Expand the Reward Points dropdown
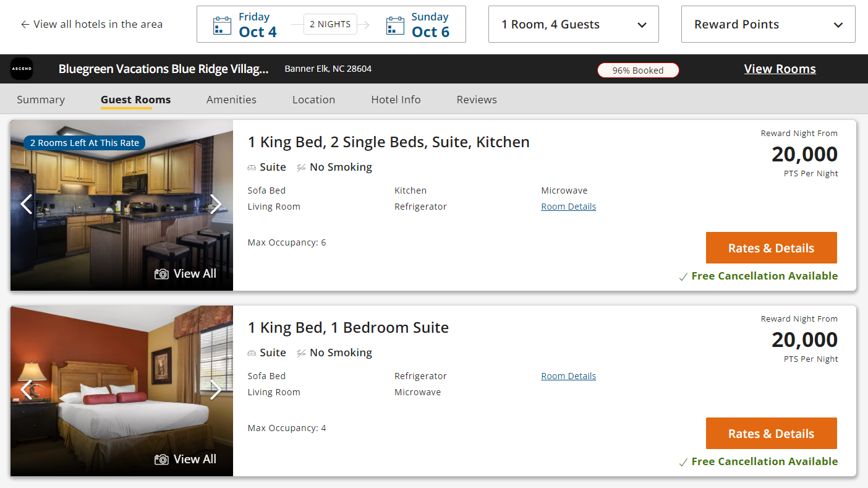868x488 pixels. (x=768, y=24)
